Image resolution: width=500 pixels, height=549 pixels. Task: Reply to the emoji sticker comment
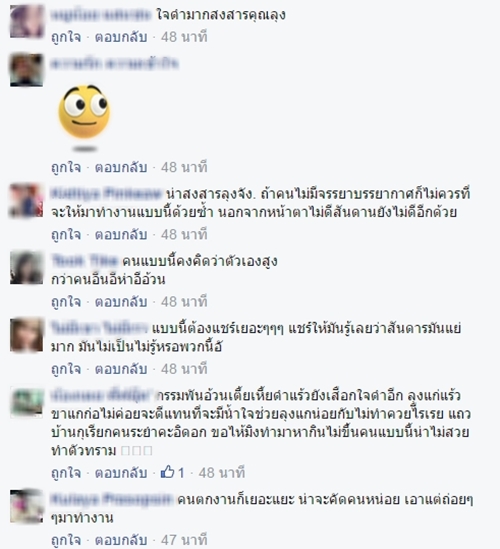point(121,167)
